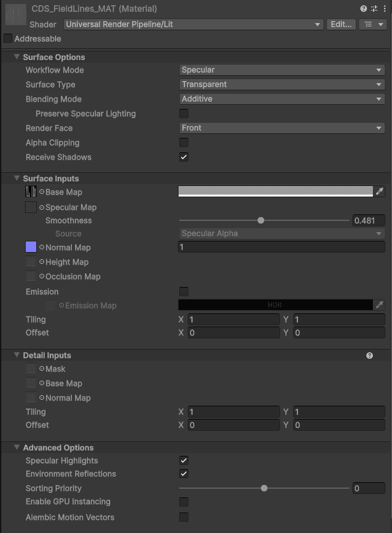This screenshot has height=533, width=392.
Task: Pick Base Map color with eyedropper
Action: point(379,191)
